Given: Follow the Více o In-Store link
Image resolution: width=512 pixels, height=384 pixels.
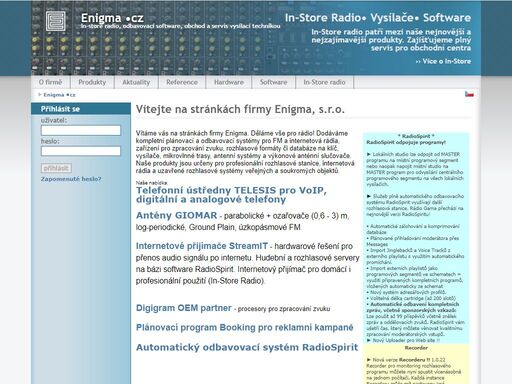Looking at the screenshot, I should pos(443,61).
